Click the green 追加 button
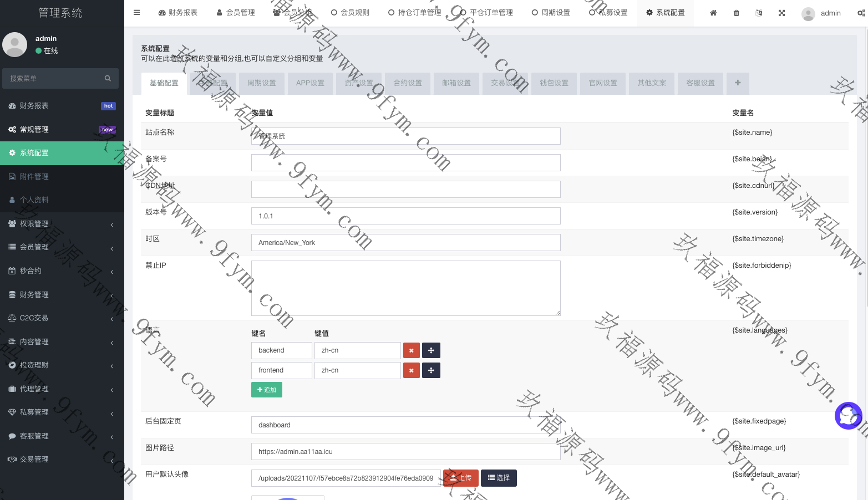The image size is (868, 500). [x=267, y=390]
